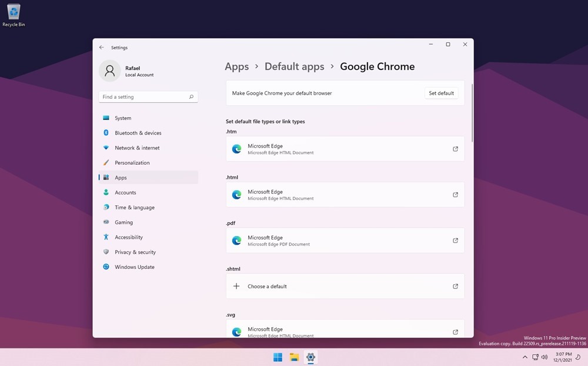Click the Accounts person icon
This screenshot has height=366, width=588.
(106, 192)
